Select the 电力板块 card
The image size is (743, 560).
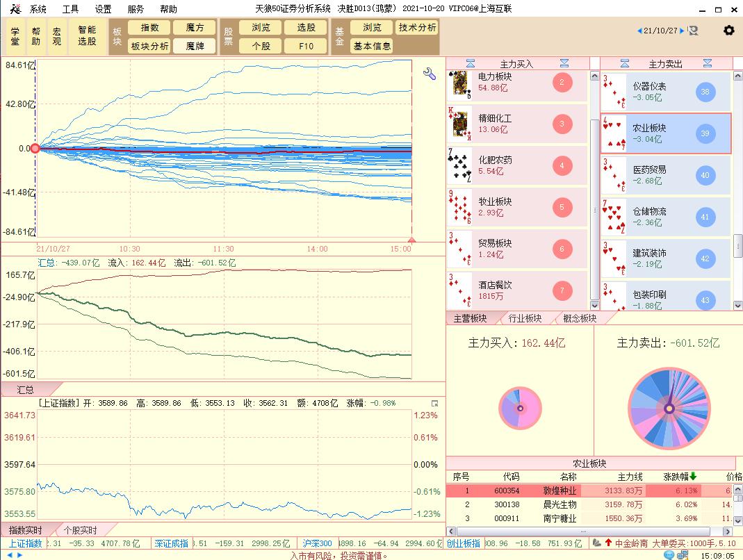[517, 85]
